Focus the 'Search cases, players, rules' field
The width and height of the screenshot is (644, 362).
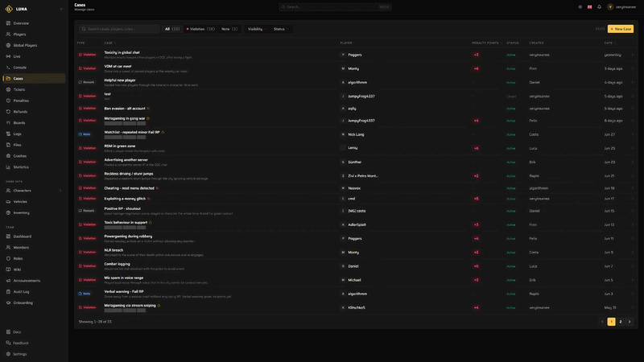tap(118, 29)
